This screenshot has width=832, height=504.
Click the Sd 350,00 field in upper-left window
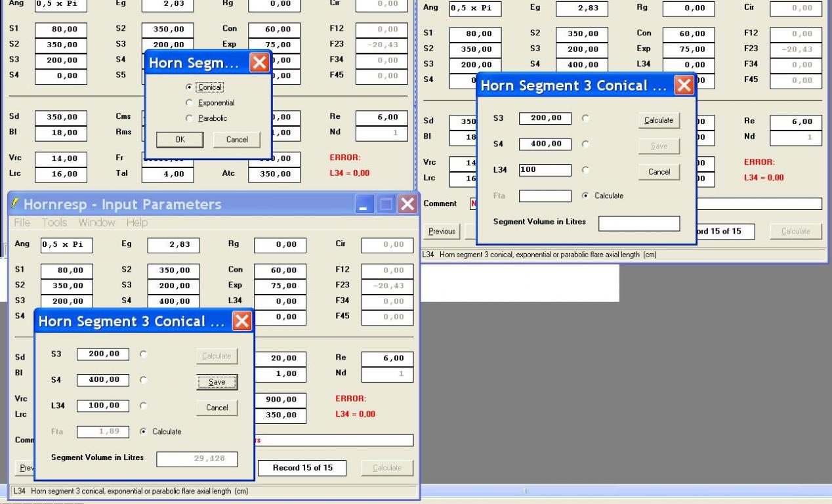(61, 117)
